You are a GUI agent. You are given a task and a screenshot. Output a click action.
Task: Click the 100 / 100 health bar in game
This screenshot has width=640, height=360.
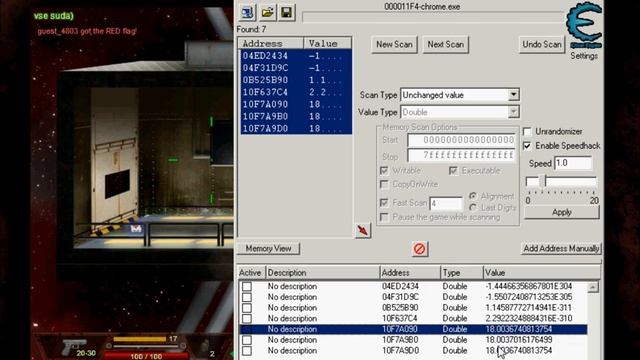[146, 356]
